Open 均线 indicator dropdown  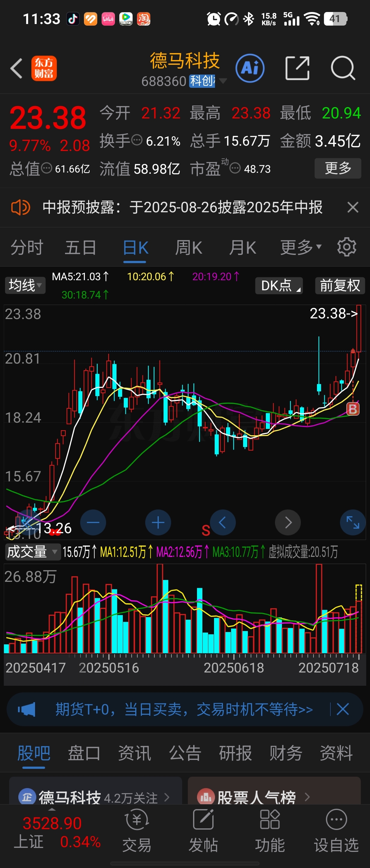click(25, 286)
